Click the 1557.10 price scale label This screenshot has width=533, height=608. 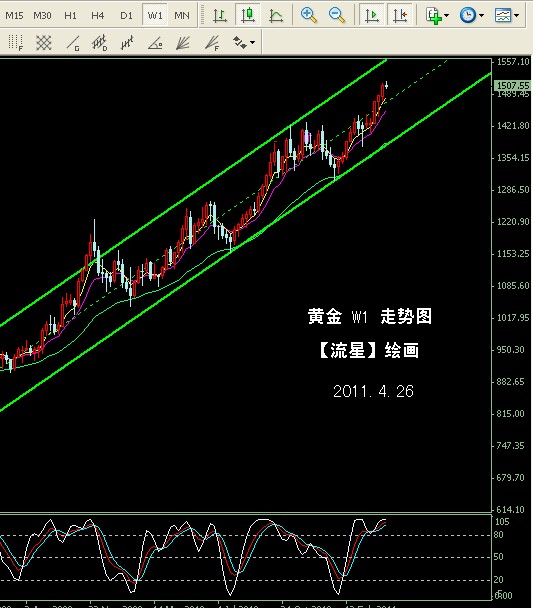click(513, 62)
